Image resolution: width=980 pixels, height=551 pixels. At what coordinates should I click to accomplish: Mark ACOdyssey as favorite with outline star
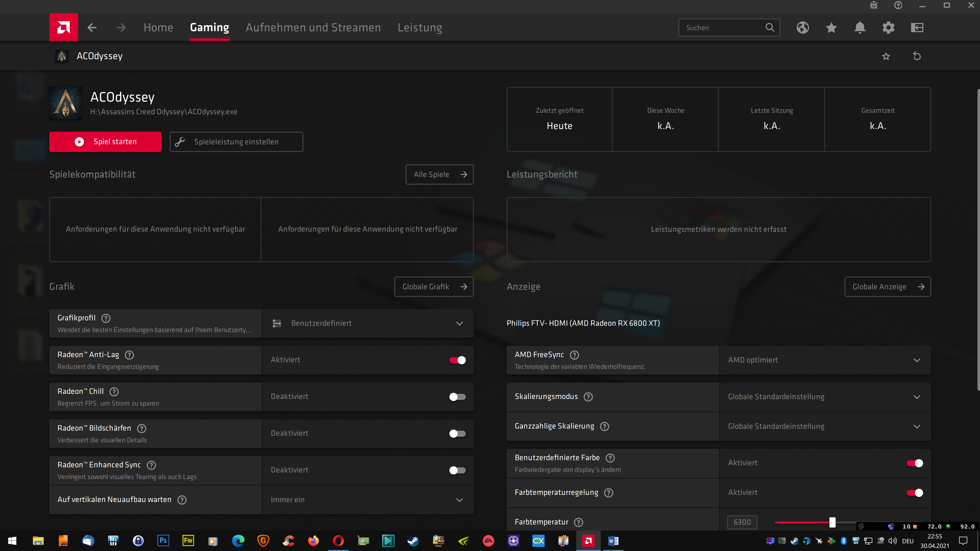(886, 56)
